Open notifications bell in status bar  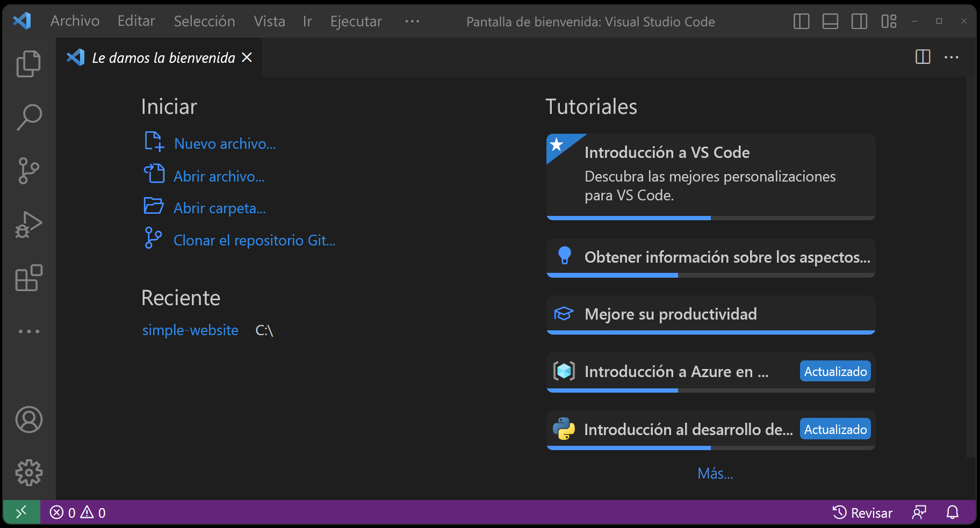953,512
